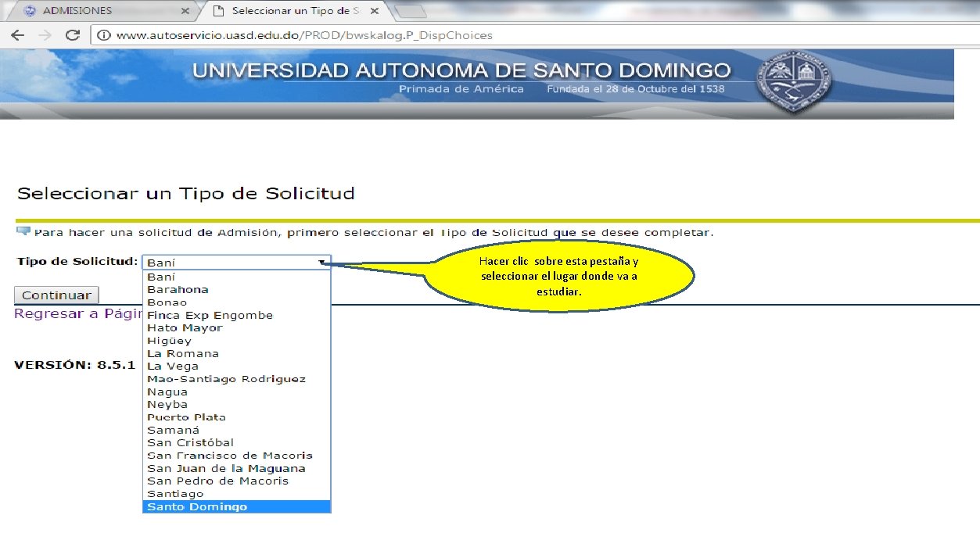The image size is (980, 540).
Task: Pick La Vega from the list
Action: (x=237, y=366)
